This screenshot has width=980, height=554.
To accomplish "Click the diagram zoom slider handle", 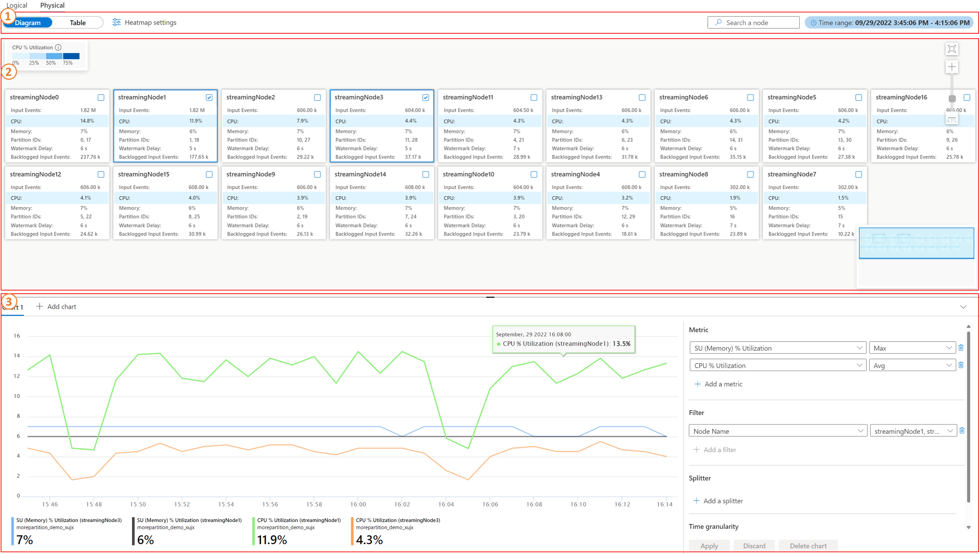I will point(952,99).
